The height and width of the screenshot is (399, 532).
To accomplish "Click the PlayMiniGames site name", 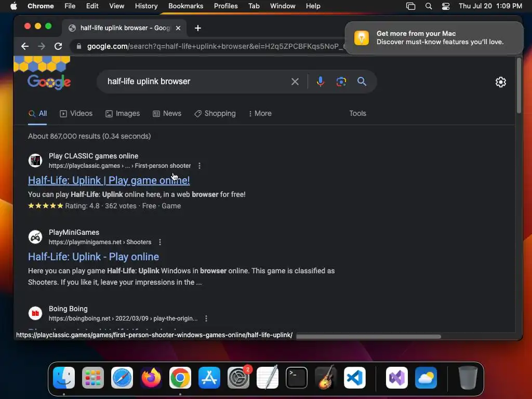I will (74, 232).
